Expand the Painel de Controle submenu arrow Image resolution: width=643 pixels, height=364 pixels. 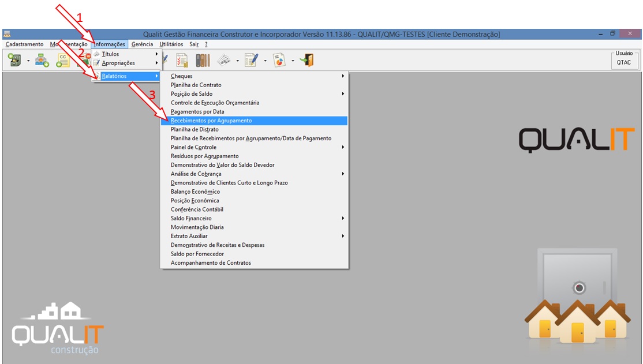pos(343,147)
